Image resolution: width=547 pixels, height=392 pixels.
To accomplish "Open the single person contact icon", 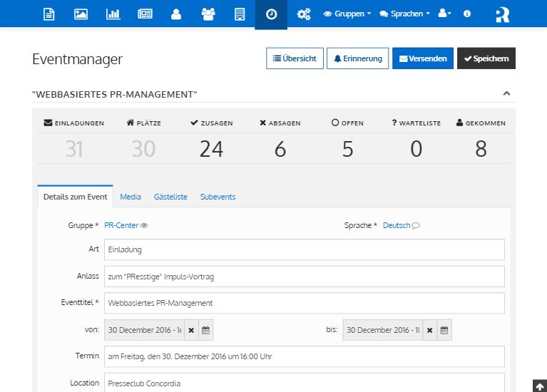I will 176,14.
